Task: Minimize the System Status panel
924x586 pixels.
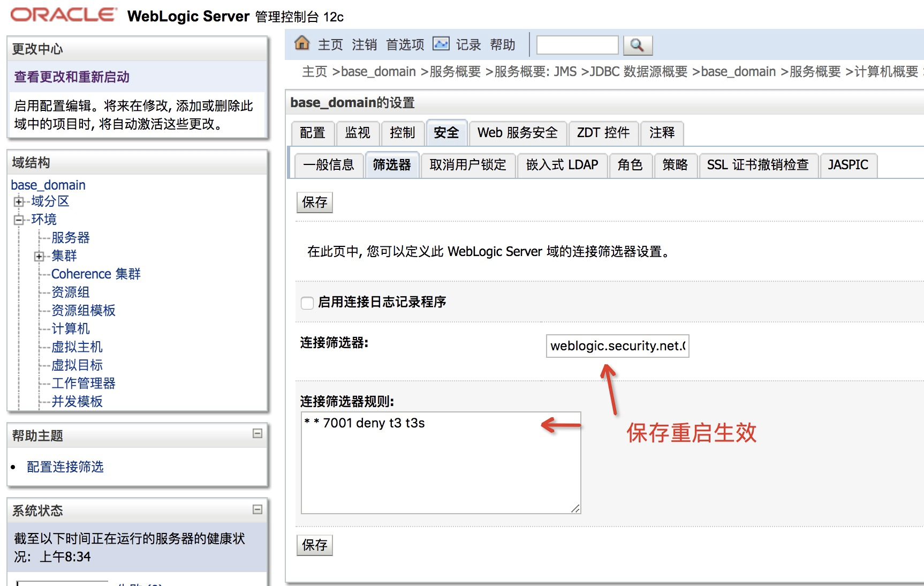Action: click(257, 509)
